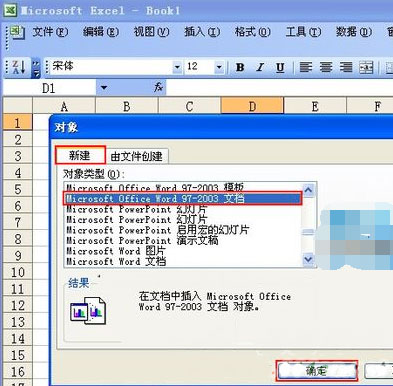
Task: Click the result preview chart icon
Action: 88,311
